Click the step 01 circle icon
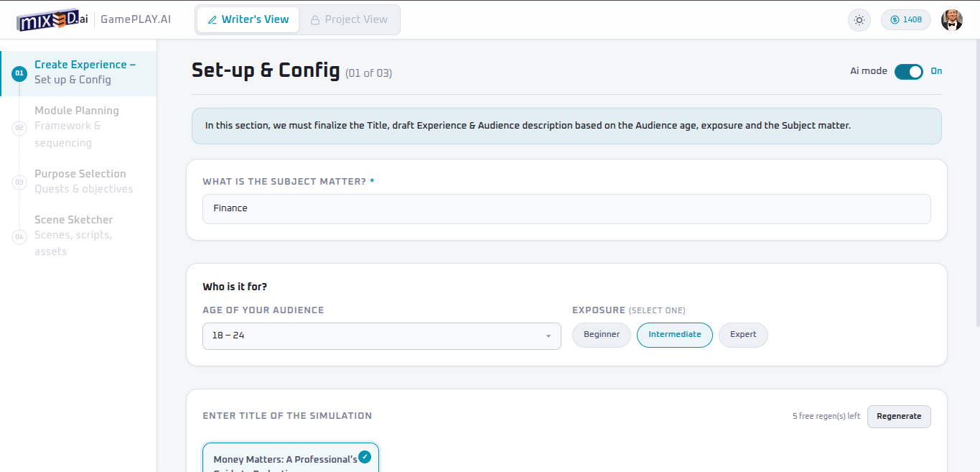 tap(19, 73)
